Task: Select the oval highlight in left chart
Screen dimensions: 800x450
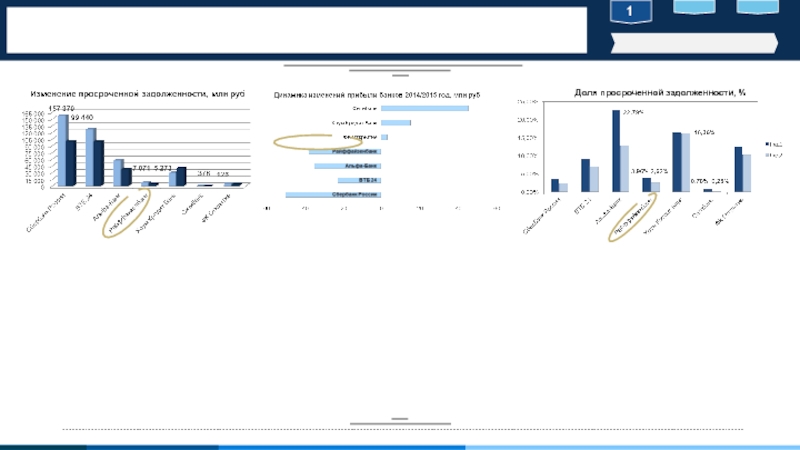Action: point(128,213)
